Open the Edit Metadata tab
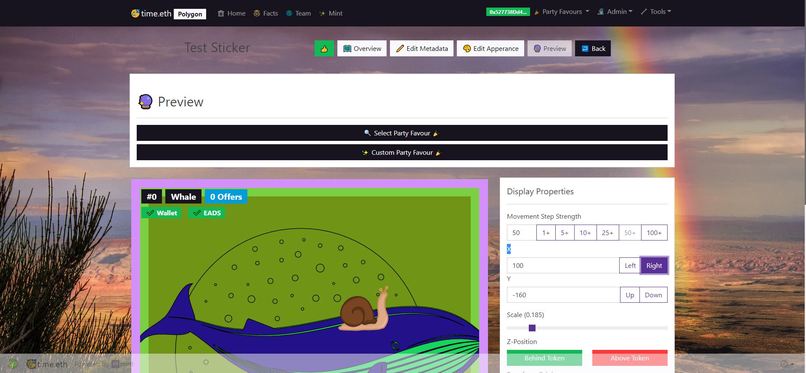 pyautogui.click(x=422, y=48)
